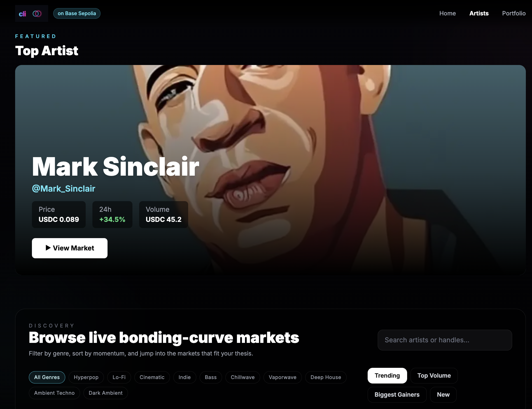Sort markets by Trending
The image size is (532, 409).
coord(387,376)
